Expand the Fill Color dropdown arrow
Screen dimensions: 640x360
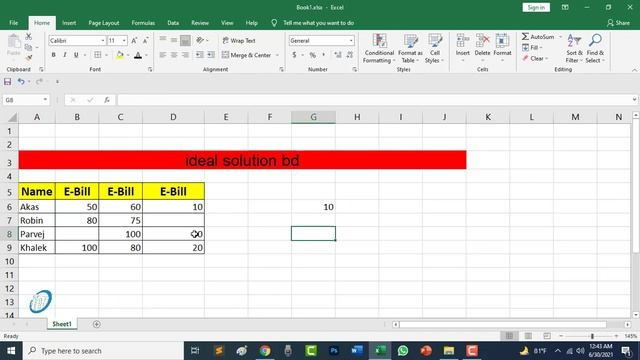click(x=128, y=55)
